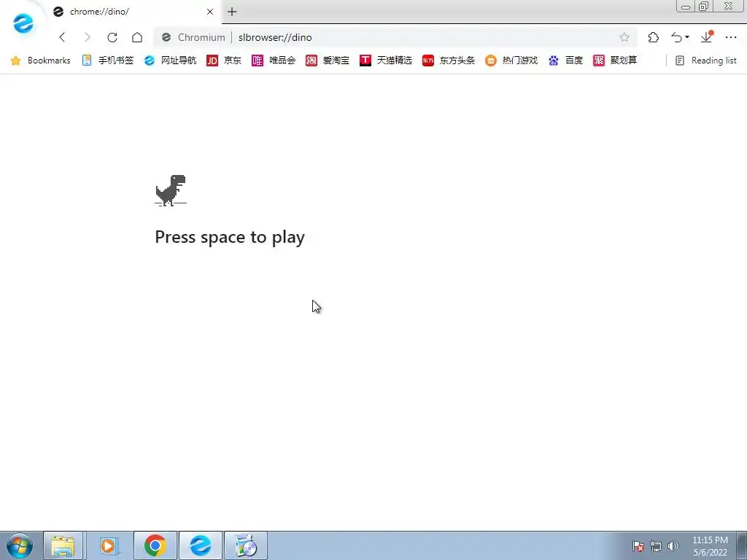Restore down the browser window
This screenshot has width=747, height=560.
pos(704,6)
